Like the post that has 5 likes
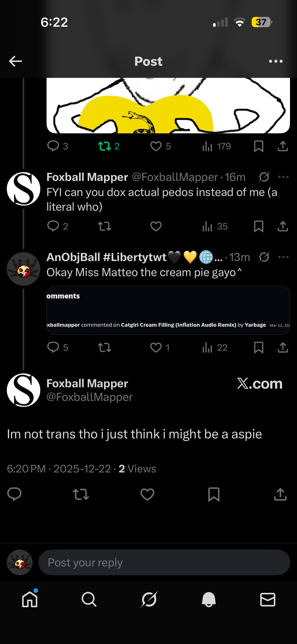 (156, 146)
